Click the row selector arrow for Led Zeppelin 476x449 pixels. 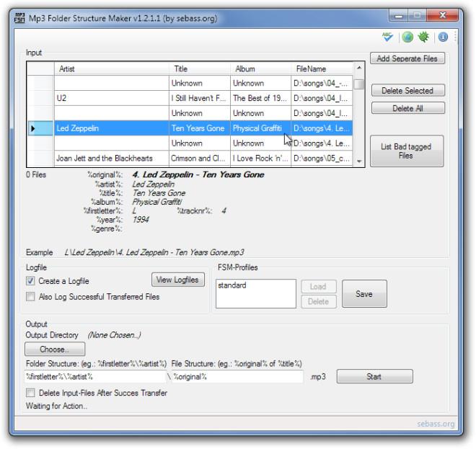33,128
